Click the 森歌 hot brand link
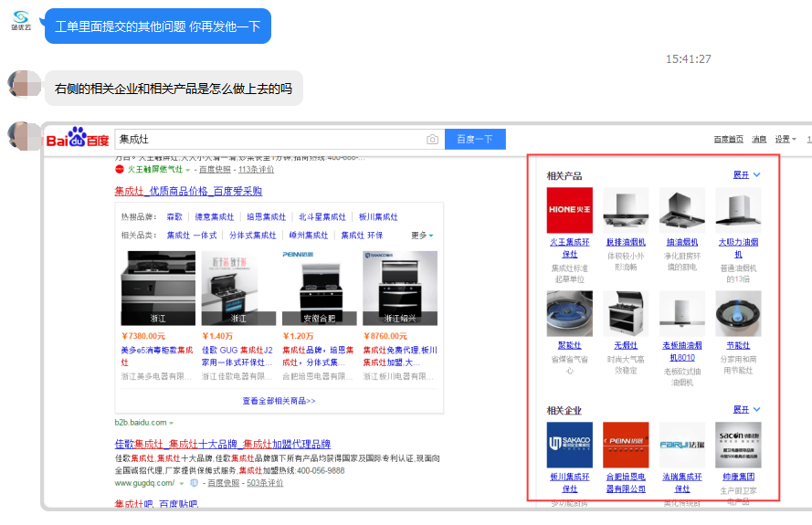 click(x=174, y=217)
